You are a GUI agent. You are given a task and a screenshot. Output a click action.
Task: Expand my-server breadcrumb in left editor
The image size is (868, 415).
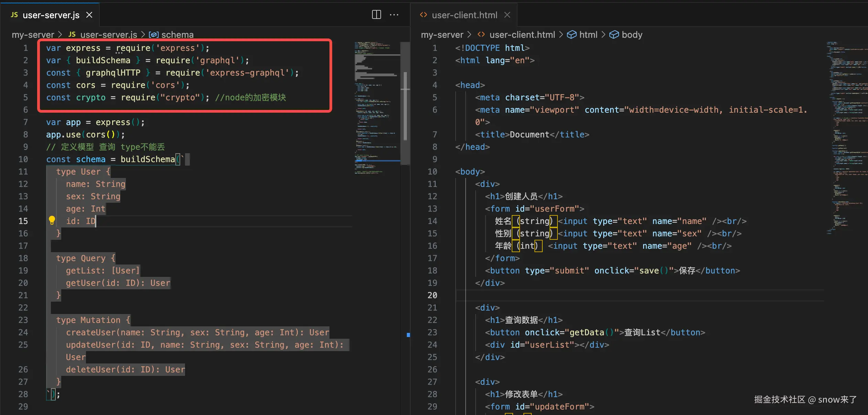click(33, 35)
